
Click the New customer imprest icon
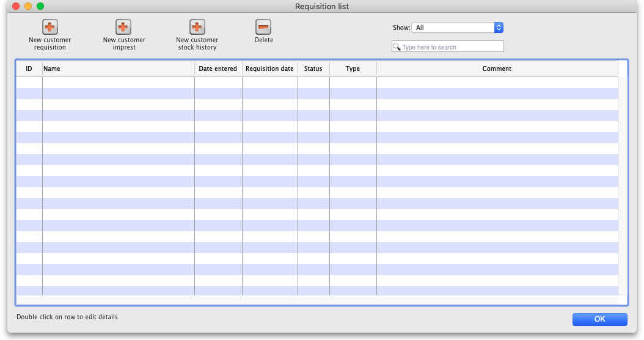pos(123,28)
